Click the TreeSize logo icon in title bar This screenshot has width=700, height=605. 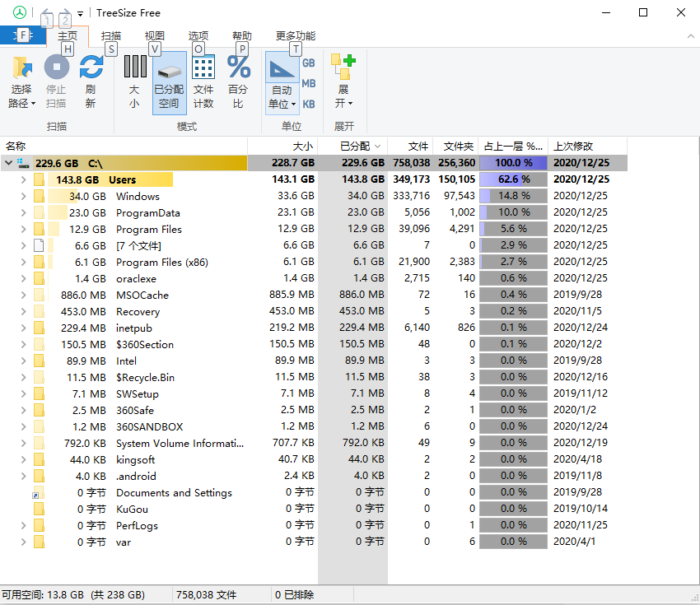pos(18,12)
